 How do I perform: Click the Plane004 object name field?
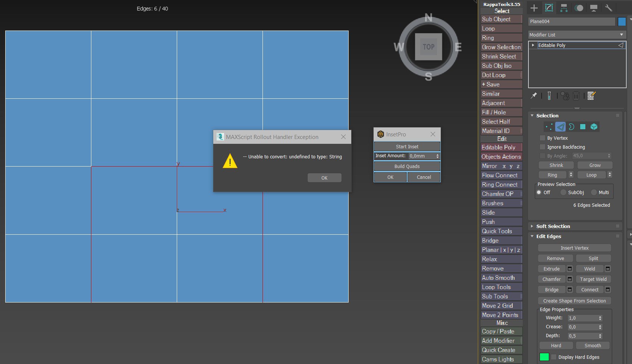572,22
